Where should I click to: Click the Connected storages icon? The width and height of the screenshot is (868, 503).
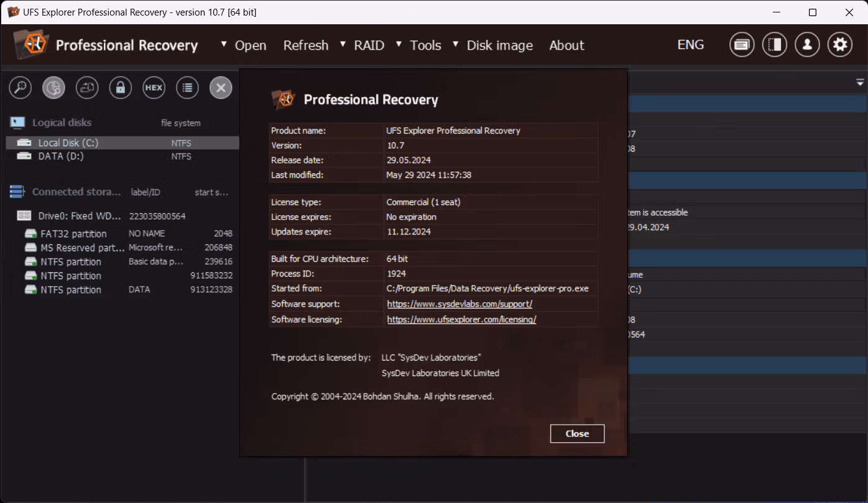tap(17, 192)
